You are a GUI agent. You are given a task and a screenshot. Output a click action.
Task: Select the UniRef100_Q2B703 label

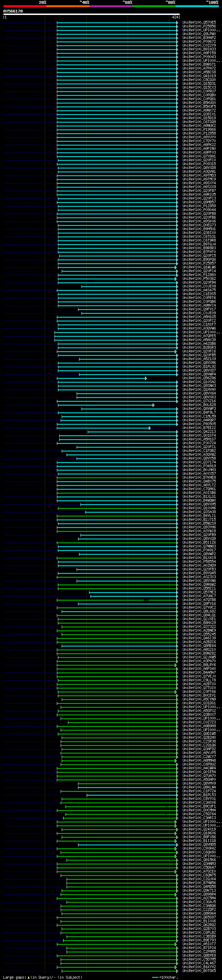tap(199, 929)
